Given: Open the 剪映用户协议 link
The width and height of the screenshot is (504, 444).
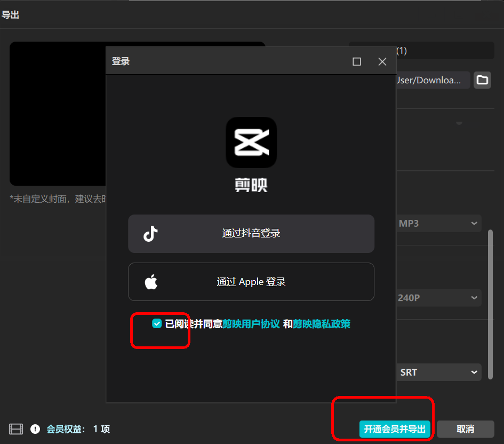Looking at the screenshot, I should (251, 324).
